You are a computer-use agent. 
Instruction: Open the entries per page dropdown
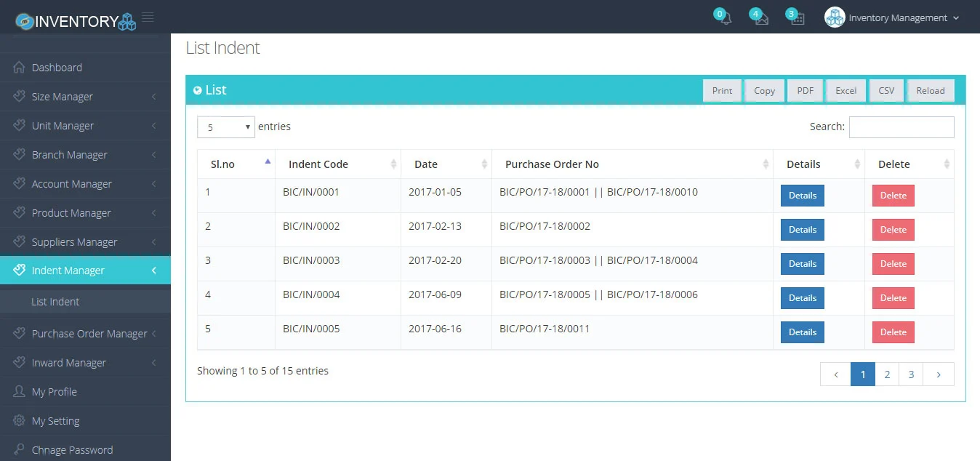coord(226,127)
